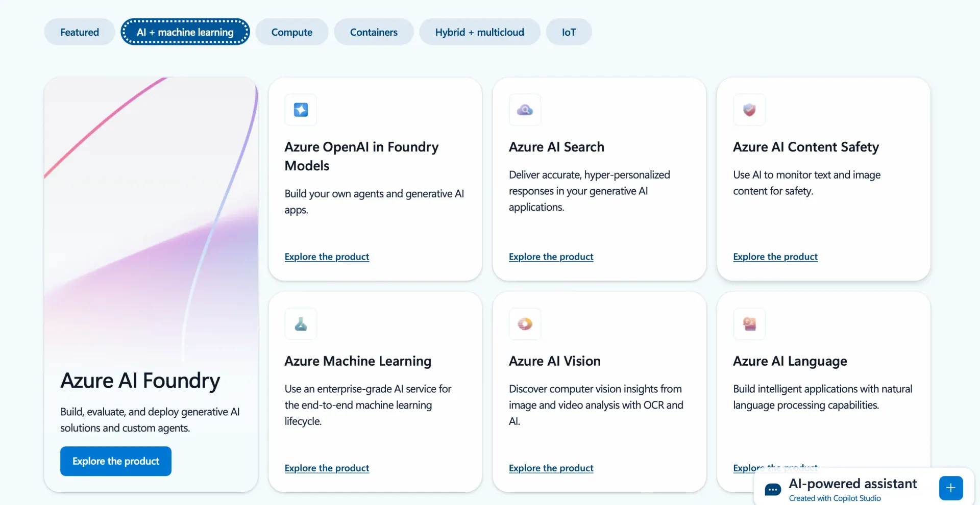The width and height of the screenshot is (980, 505).
Task: Click the Azure AI Vision icon
Action: 525,324
